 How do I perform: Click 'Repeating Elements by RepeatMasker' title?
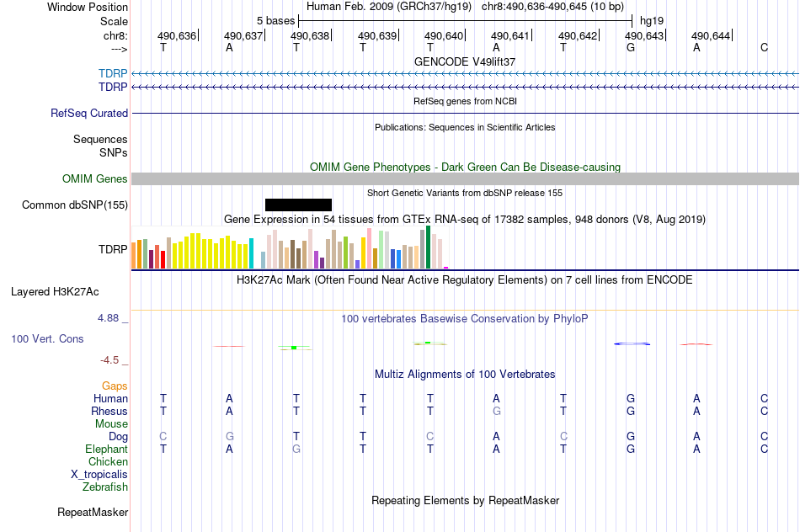pyautogui.click(x=465, y=500)
